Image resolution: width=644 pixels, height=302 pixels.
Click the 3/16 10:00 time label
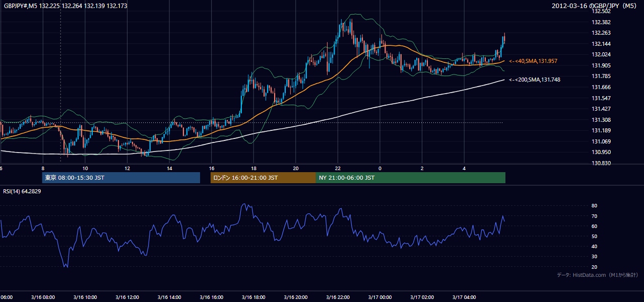(85, 297)
